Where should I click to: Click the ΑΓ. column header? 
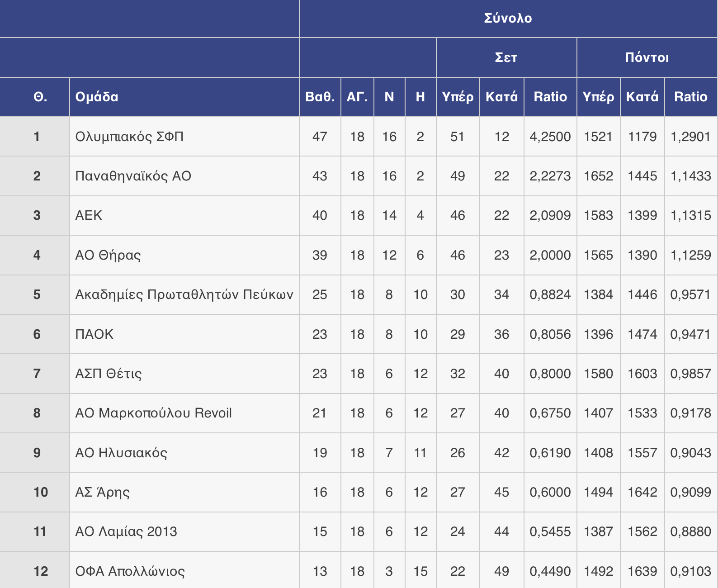tap(357, 97)
